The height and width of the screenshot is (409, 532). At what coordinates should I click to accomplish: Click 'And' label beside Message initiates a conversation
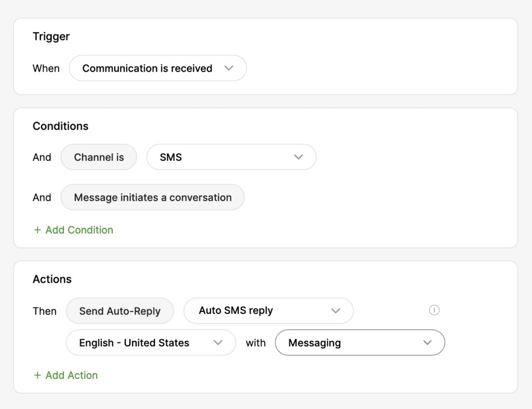[42, 197]
